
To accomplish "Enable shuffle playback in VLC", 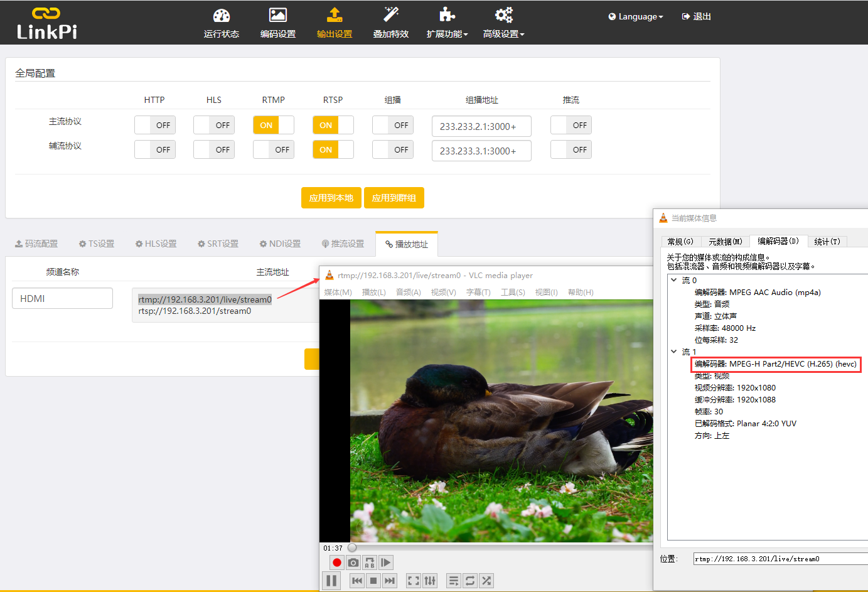I will pos(486,580).
